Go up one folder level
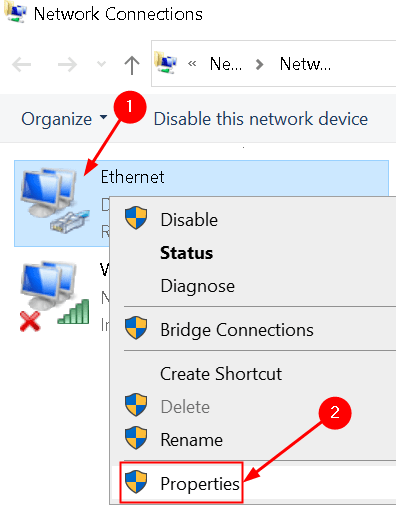 click(x=132, y=65)
